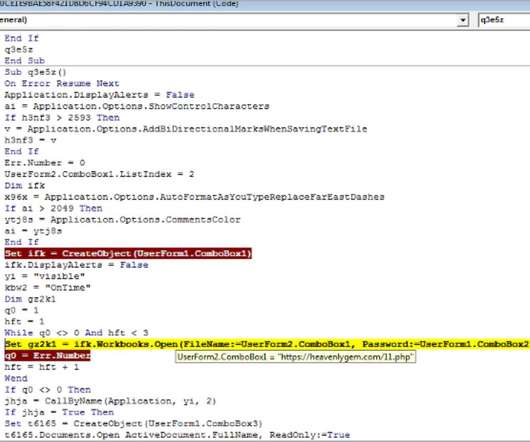This screenshot has width=530, height=442.
Task: Click 'Application.DisplayAlerts = False' line
Action: click(x=99, y=95)
